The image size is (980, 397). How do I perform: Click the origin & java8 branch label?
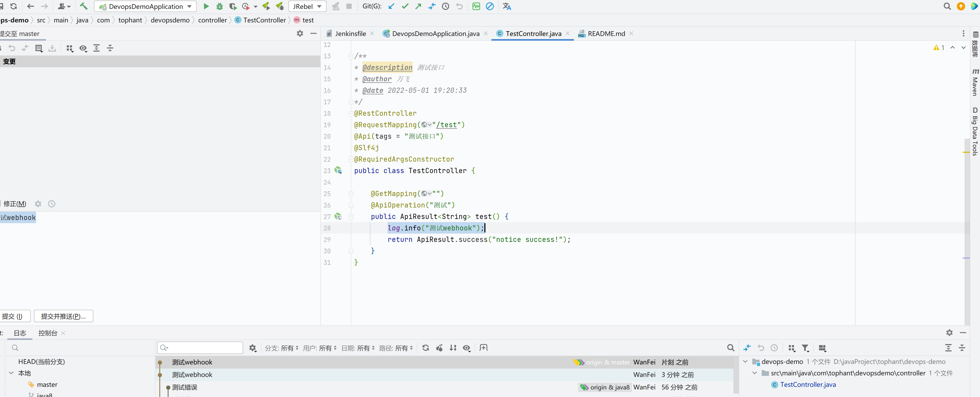605,387
